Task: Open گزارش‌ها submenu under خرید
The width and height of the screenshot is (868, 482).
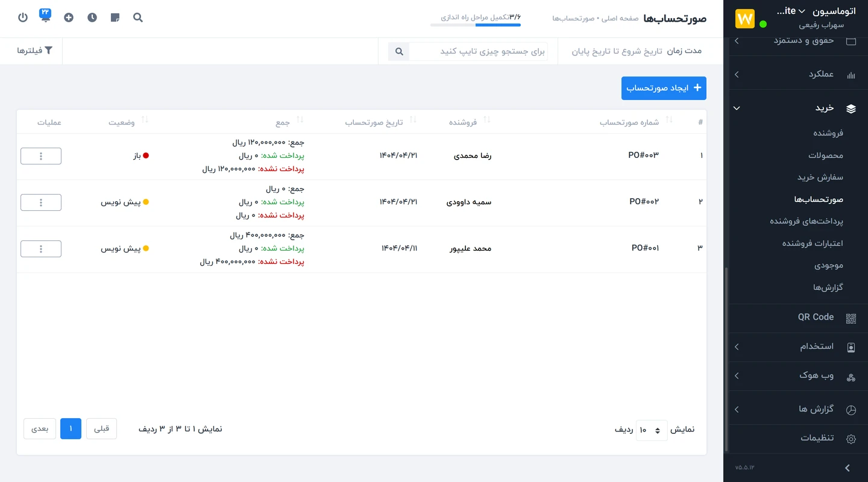Action: pos(828,287)
